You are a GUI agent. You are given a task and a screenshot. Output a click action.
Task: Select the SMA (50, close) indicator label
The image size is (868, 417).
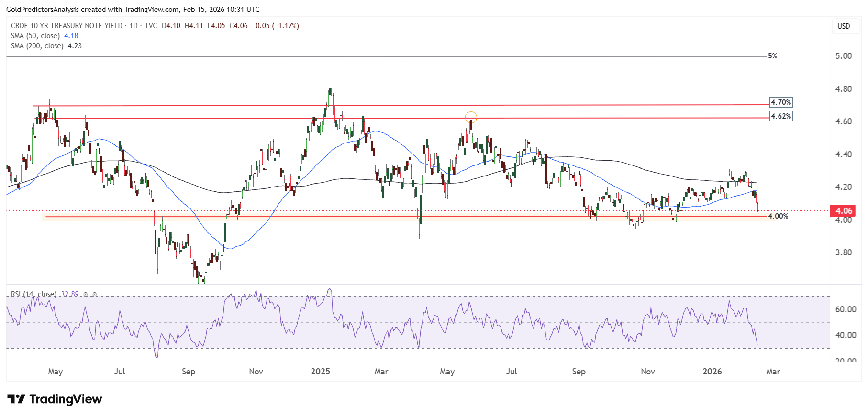tap(35, 36)
